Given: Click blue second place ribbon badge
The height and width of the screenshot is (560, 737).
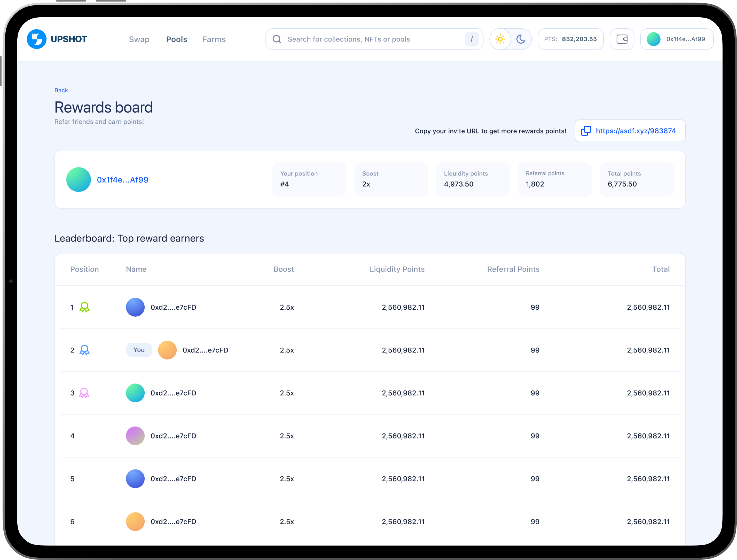Looking at the screenshot, I should pyautogui.click(x=84, y=350).
